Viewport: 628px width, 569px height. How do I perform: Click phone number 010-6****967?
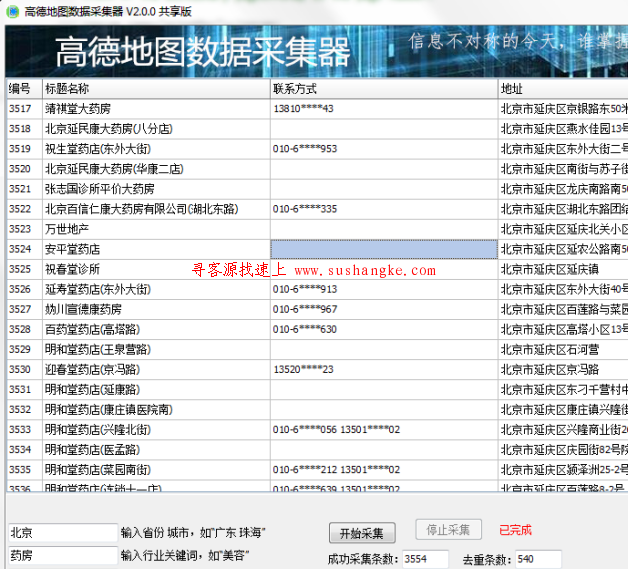tap(305, 309)
